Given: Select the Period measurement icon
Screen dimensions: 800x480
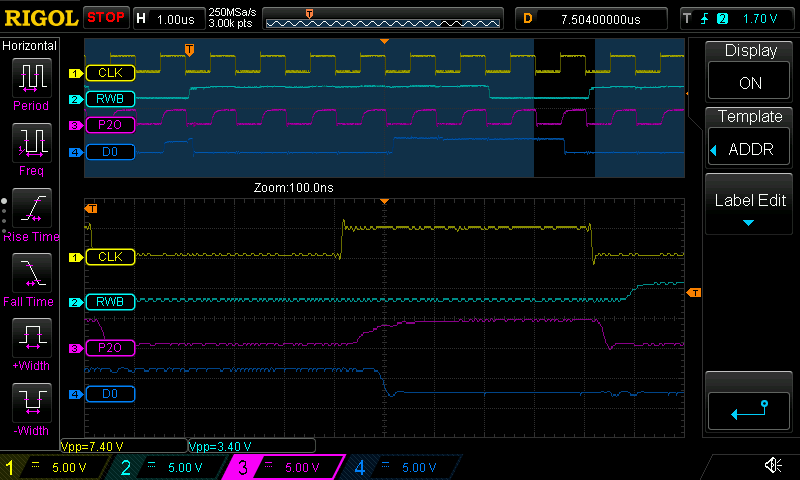Looking at the screenshot, I should 30,84.
